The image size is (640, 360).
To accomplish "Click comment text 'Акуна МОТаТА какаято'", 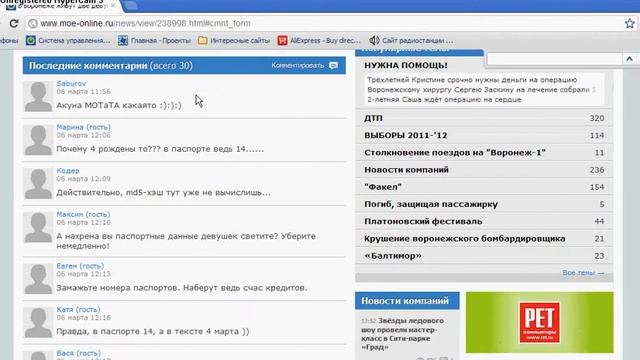I will 119,105.
